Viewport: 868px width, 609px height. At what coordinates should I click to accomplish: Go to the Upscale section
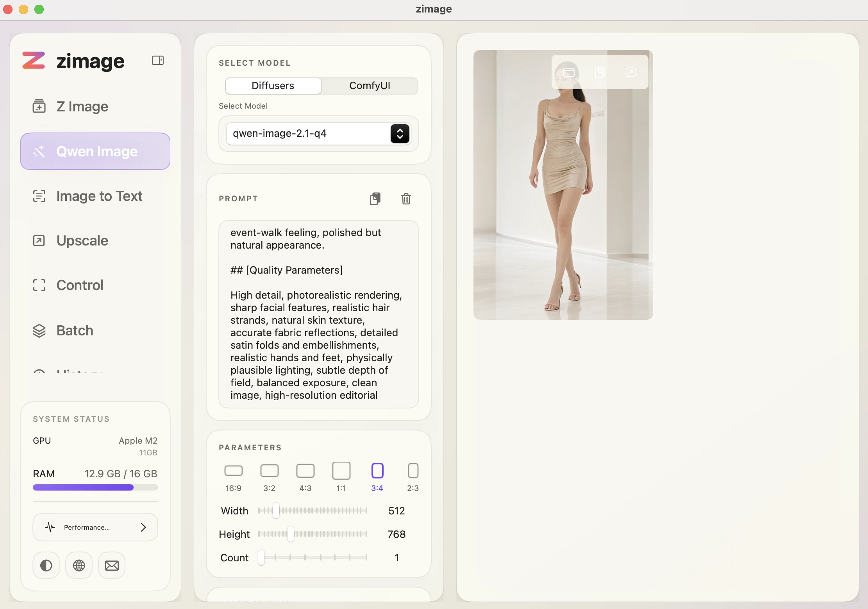[95, 240]
